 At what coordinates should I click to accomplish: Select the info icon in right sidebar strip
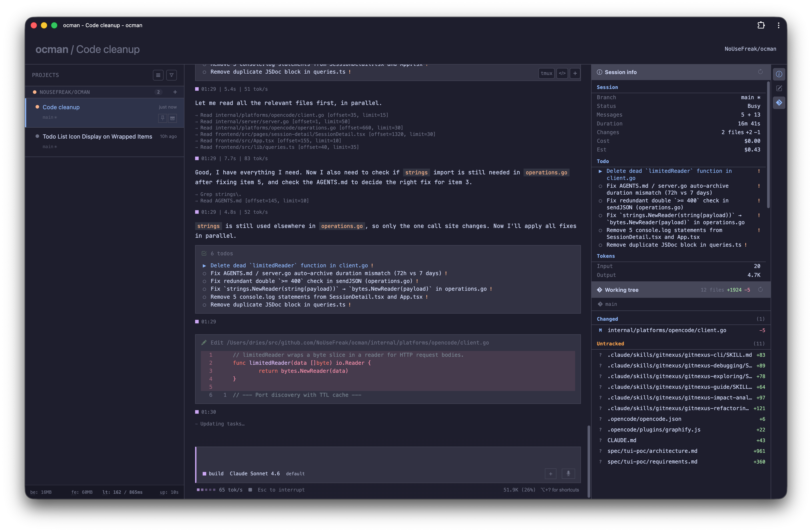(x=779, y=74)
